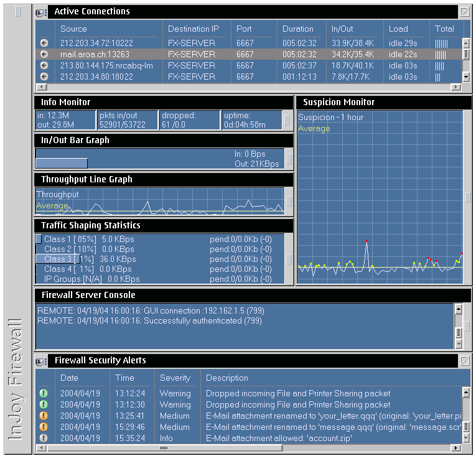Toggle Firewall Security Alerts panel resize box
The width and height of the screenshot is (476, 461).
point(464,360)
